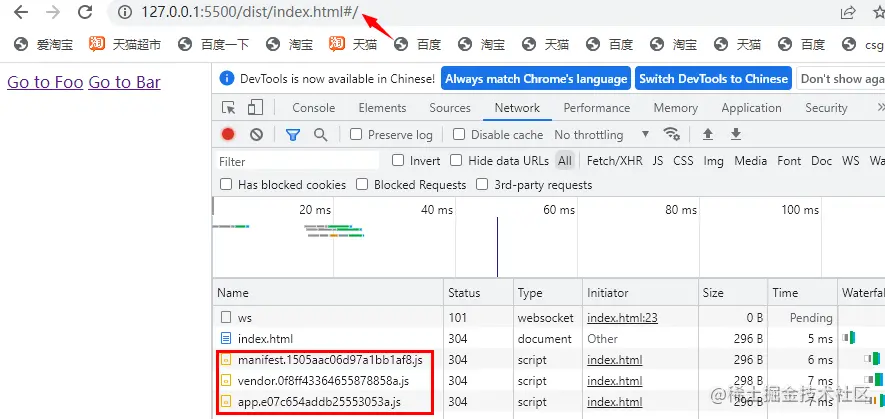Image resolution: width=885 pixels, height=419 pixels.
Task: Filter requests by CSS type
Action: [683, 161]
